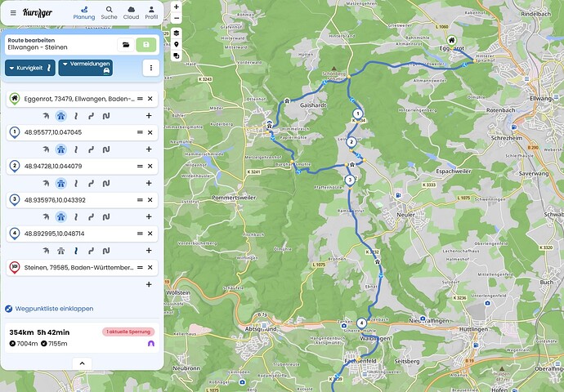
Task: Delete waypoint 48.95577,10.047045
Action: 150,132
